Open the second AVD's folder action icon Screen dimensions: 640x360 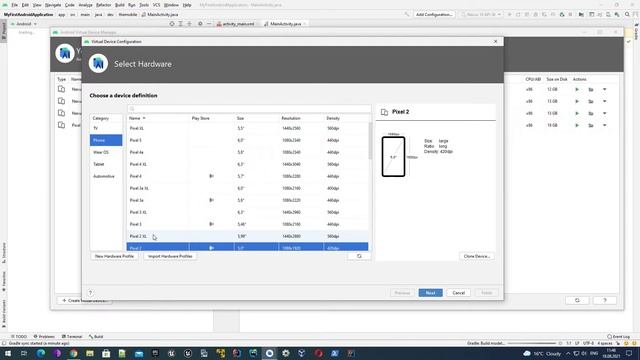[591, 101]
